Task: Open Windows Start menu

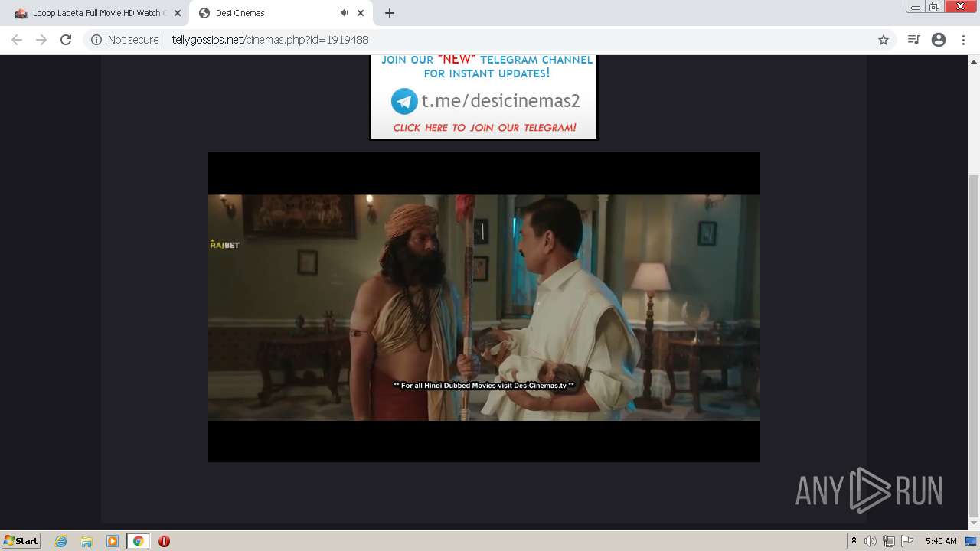Action: pos(21,541)
